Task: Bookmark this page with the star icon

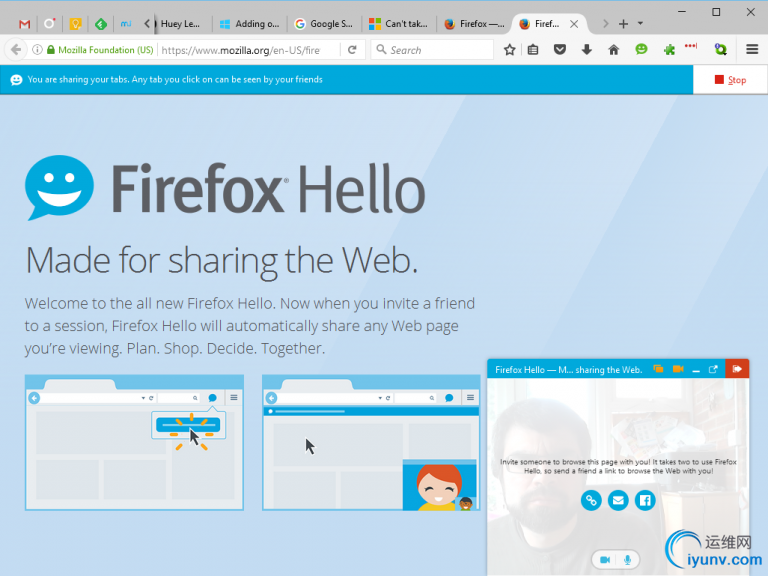Action: click(509, 49)
